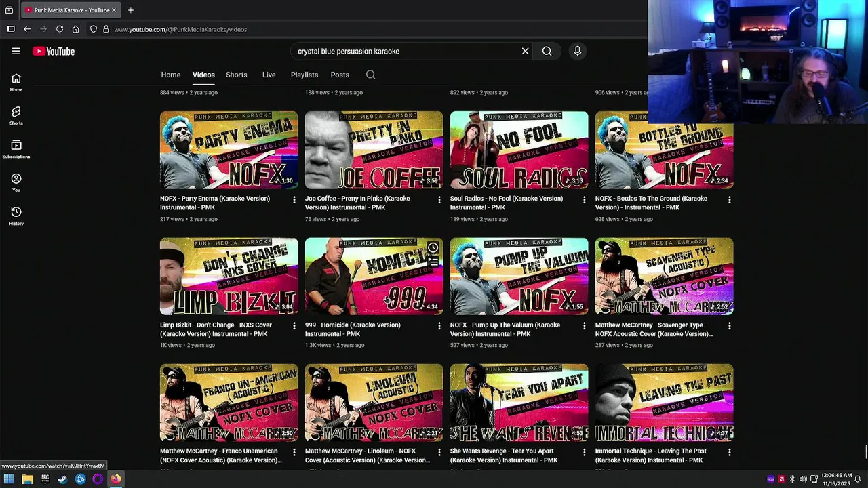Click the Firefox taskbar icon

(x=115, y=479)
